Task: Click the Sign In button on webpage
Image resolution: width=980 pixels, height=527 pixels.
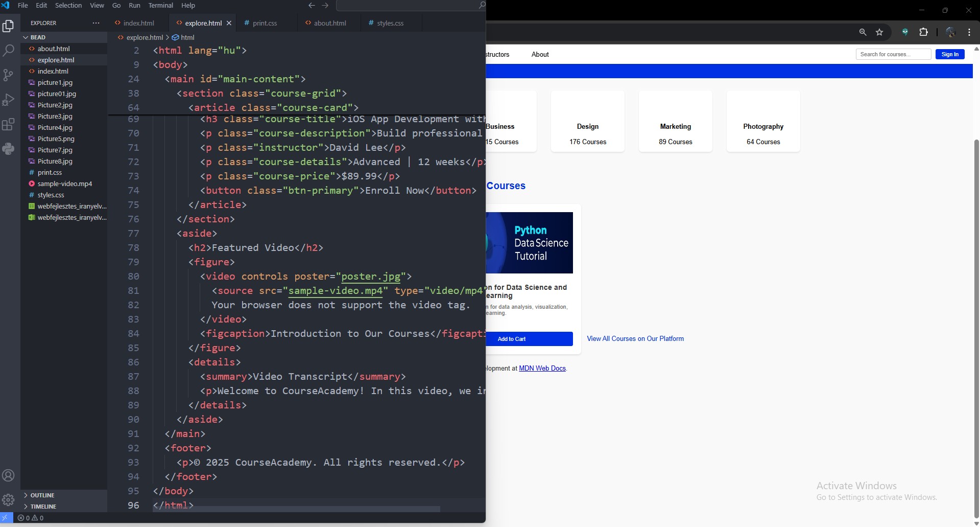Action: pyautogui.click(x=950, y=54)
